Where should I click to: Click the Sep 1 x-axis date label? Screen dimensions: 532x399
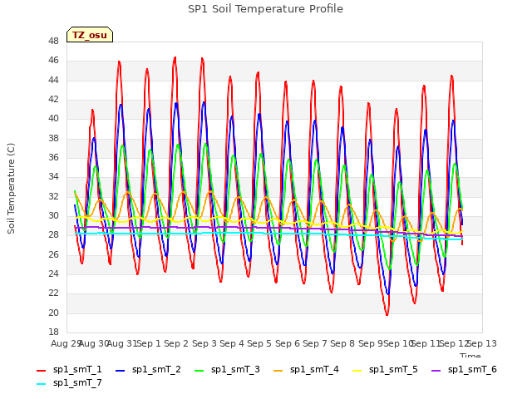(149, 343)
